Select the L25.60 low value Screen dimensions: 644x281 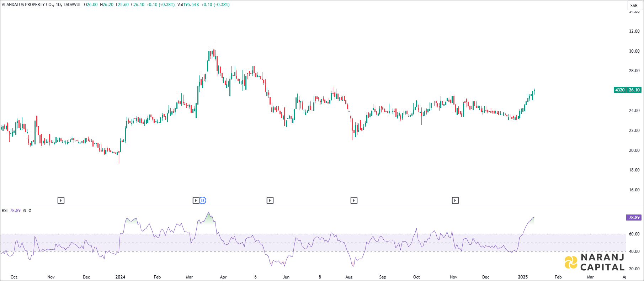tap(122, 5)
